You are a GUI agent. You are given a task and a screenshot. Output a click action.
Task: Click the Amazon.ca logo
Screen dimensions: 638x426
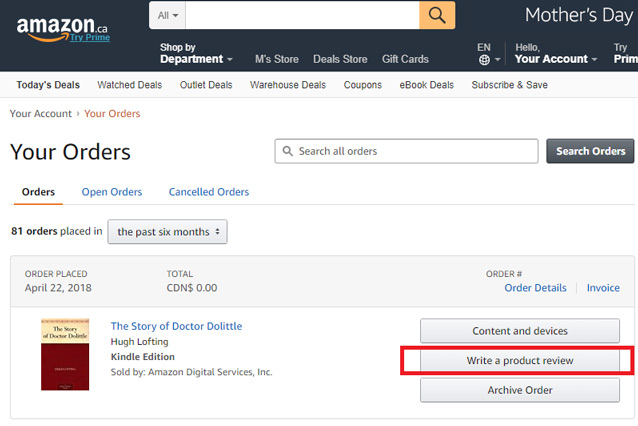[61, 28]
